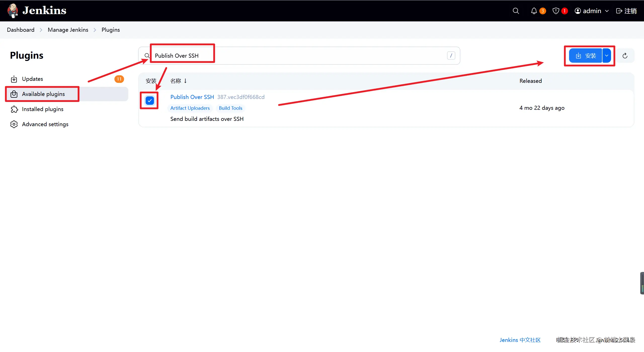Click the Updates download icon in sidebar

(14, 79)
